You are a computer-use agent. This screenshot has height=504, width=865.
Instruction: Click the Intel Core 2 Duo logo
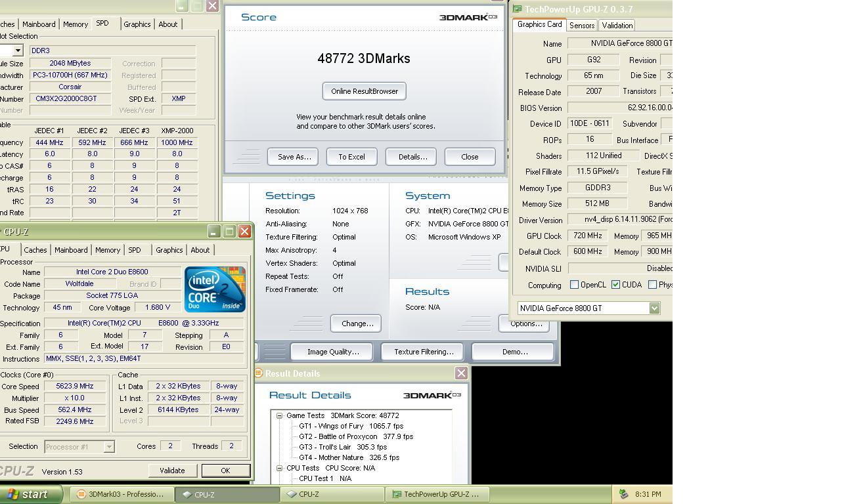click(x=215, y=289)
